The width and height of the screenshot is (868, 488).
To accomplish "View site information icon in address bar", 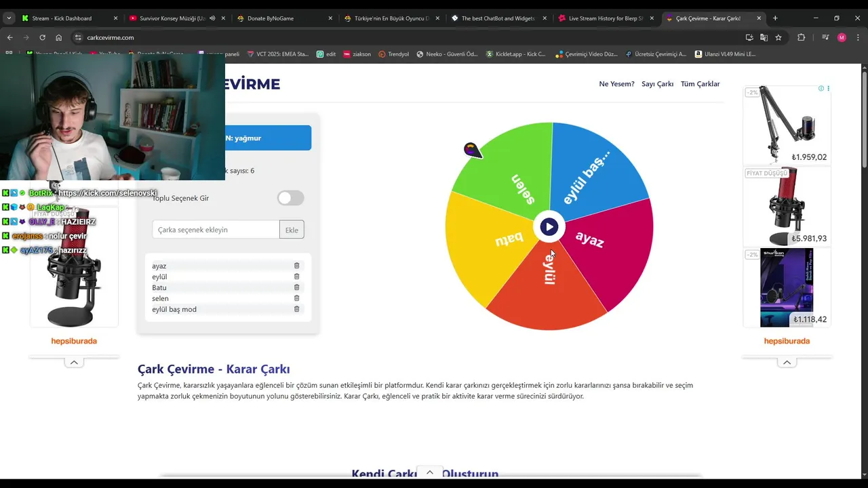I will (x=78, y=37).
